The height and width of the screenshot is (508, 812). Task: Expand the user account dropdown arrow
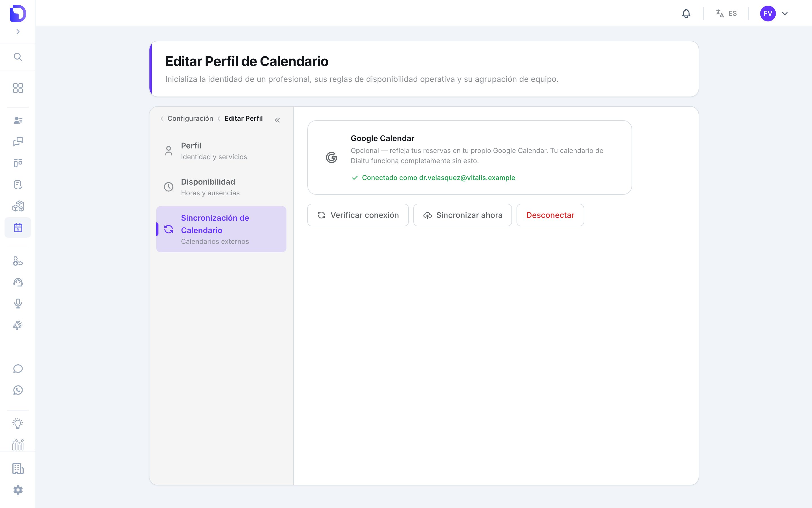(x=785, y=14)
